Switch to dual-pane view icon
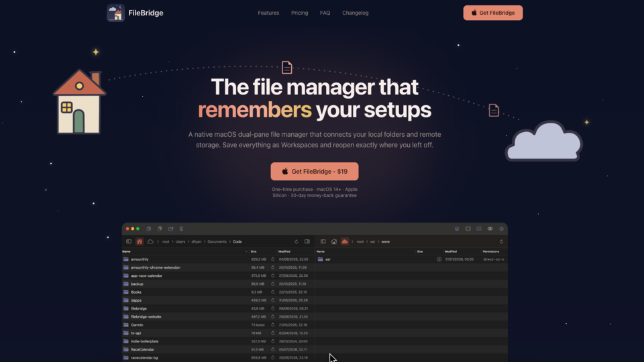Image resolution: width=644 pixels, height=362 pixels. coord(479,229)
